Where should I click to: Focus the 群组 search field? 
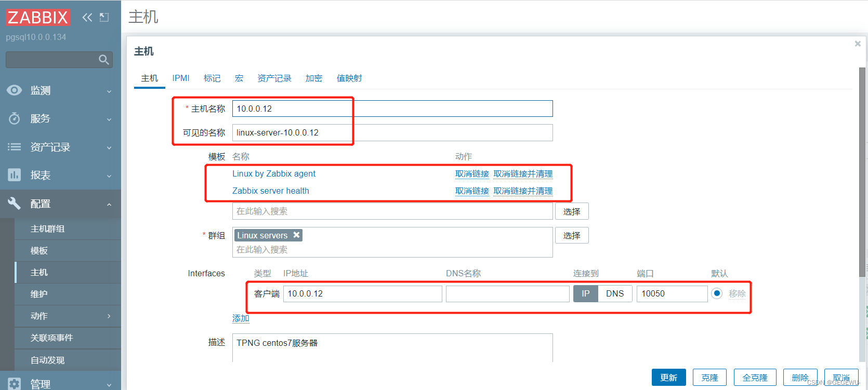coord(392,249)
